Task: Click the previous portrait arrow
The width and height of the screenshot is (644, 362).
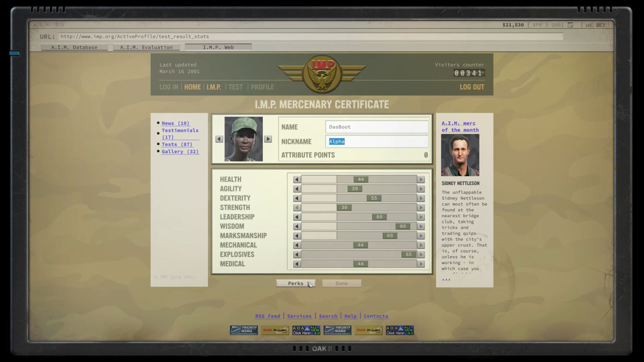Action: coord(219,139)
